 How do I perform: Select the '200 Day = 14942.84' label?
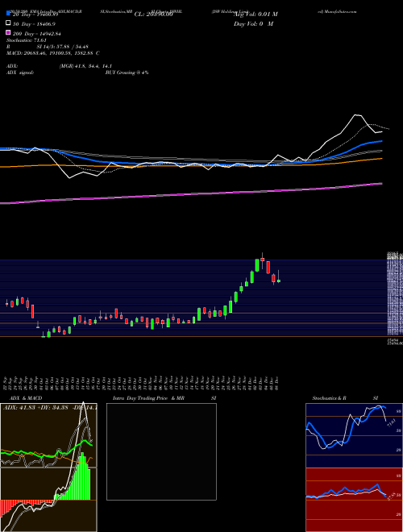(x=36, y=34)
